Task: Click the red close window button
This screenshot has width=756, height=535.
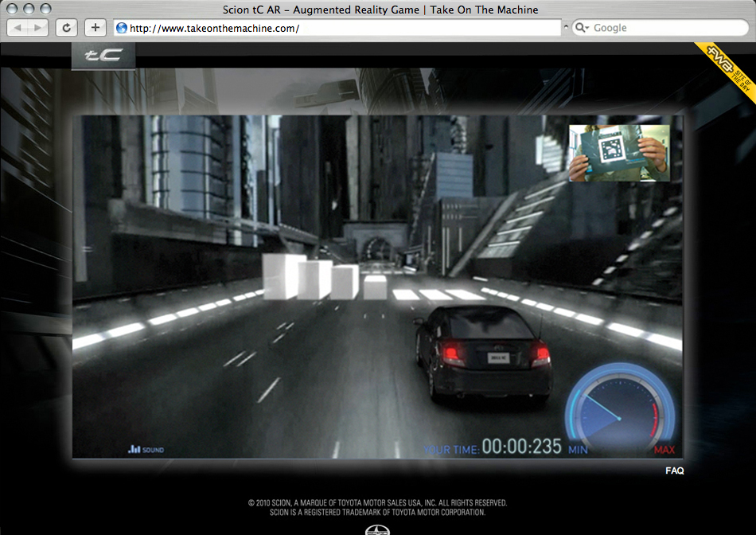Action: click(12, 10)
